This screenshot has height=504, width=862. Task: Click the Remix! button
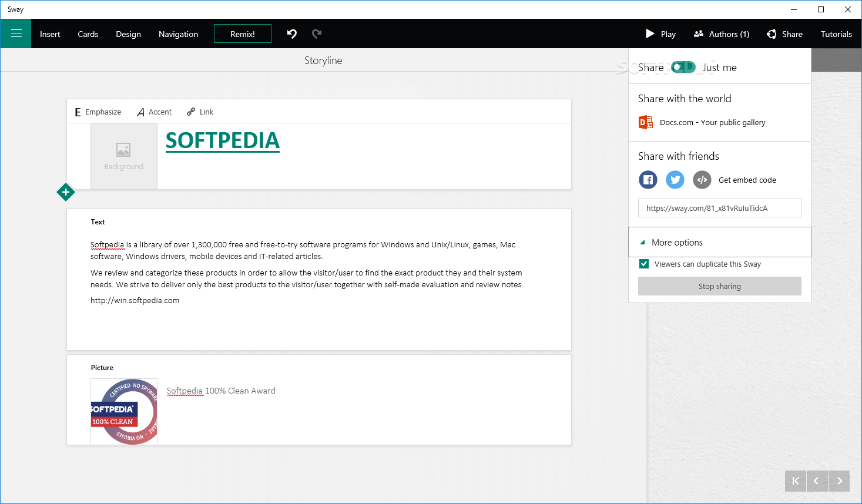(243, 33)
